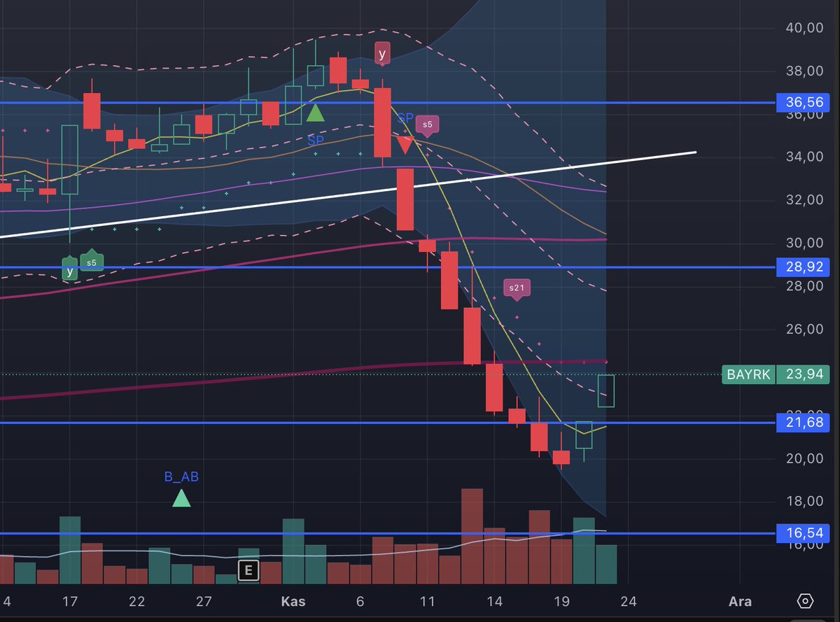840x622 pixels.
Task: Click the red down-arrow sell signal
Action: tap(405, 146)
